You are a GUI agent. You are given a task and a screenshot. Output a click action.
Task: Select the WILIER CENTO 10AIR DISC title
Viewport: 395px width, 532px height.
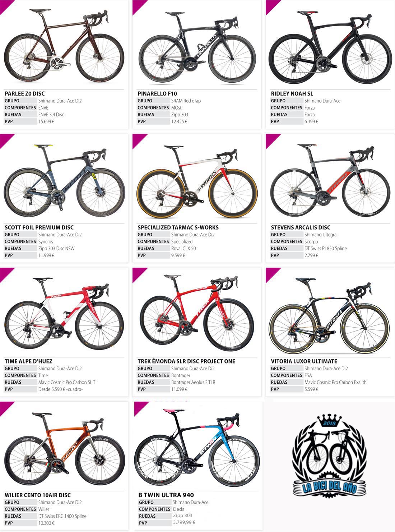[38, 495]
